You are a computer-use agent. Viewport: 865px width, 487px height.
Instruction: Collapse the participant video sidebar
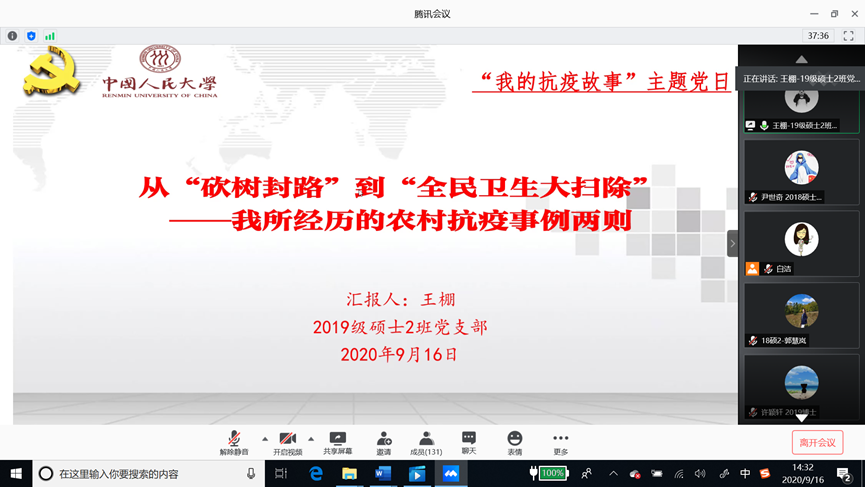732,243
